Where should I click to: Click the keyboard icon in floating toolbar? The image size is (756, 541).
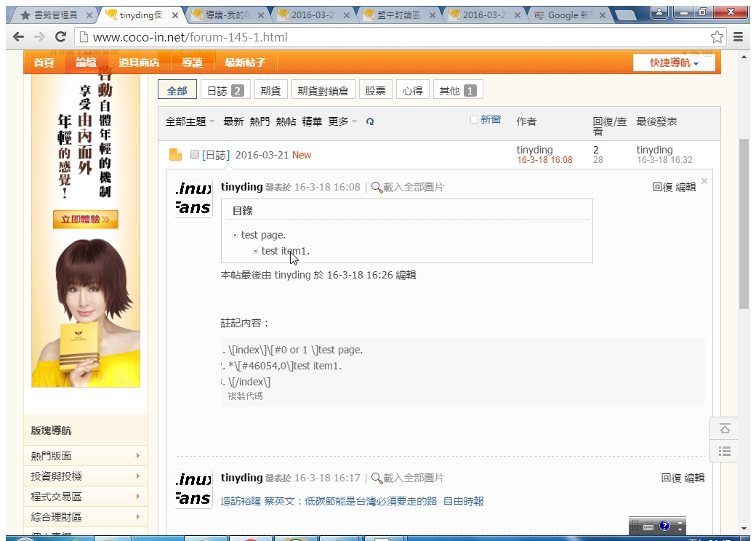(648, 526)
